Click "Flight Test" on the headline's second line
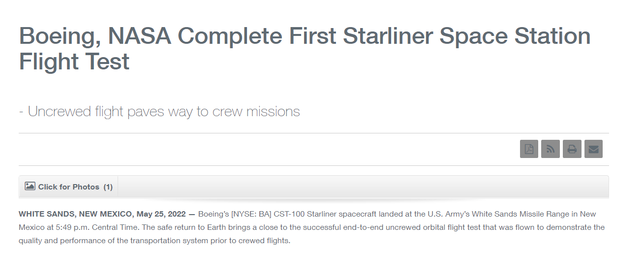The height and width of the screenshot is (253, 644). tap(74, 62)
